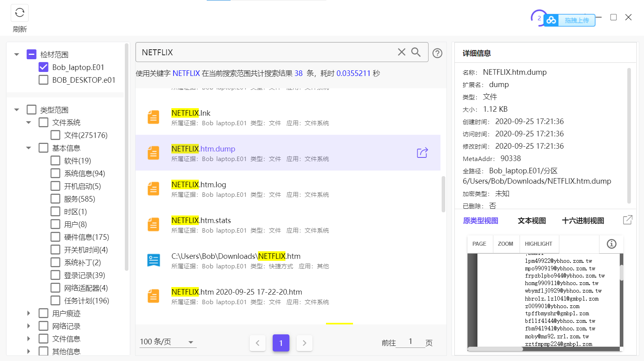Click the magnifier search icon
644x361 pixels.
pos(416,52)
